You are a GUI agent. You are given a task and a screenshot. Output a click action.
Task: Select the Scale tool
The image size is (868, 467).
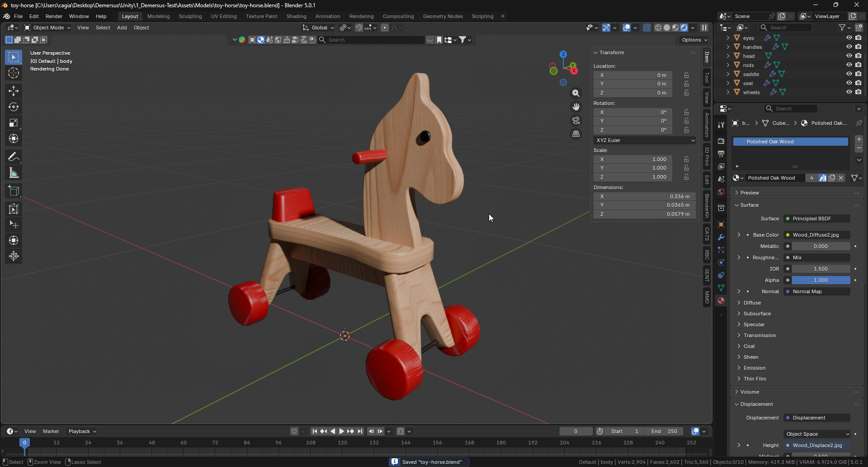coord(14,123)
